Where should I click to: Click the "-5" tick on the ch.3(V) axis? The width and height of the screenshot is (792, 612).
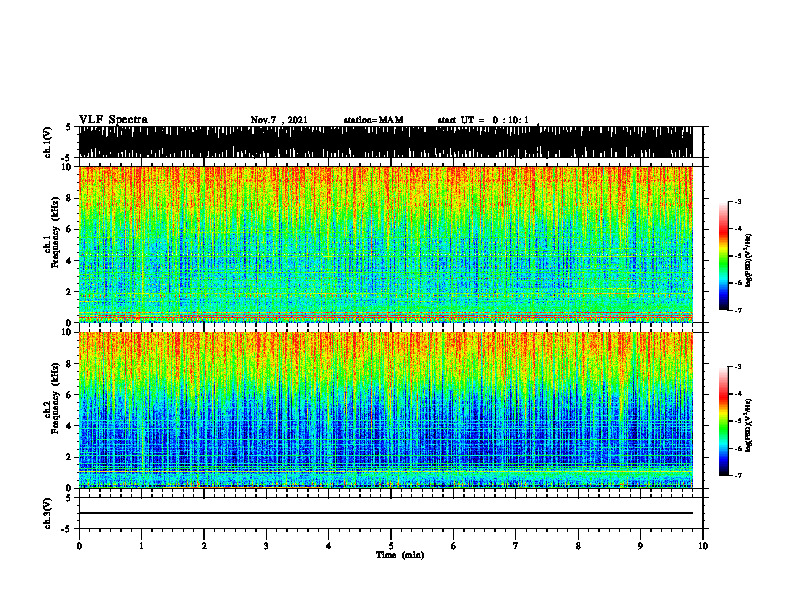(x=66, y=529)
